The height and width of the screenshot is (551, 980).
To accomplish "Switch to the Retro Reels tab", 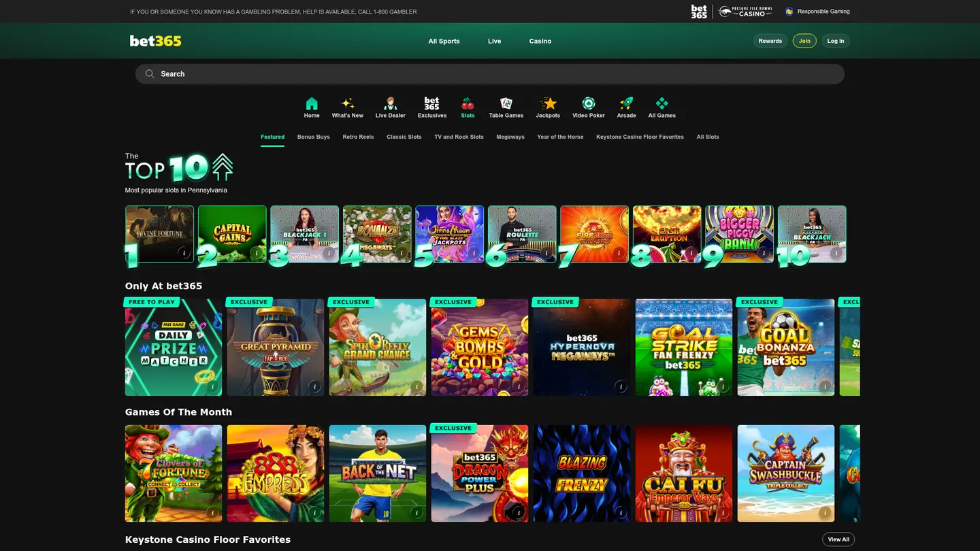I will point(358,137).
